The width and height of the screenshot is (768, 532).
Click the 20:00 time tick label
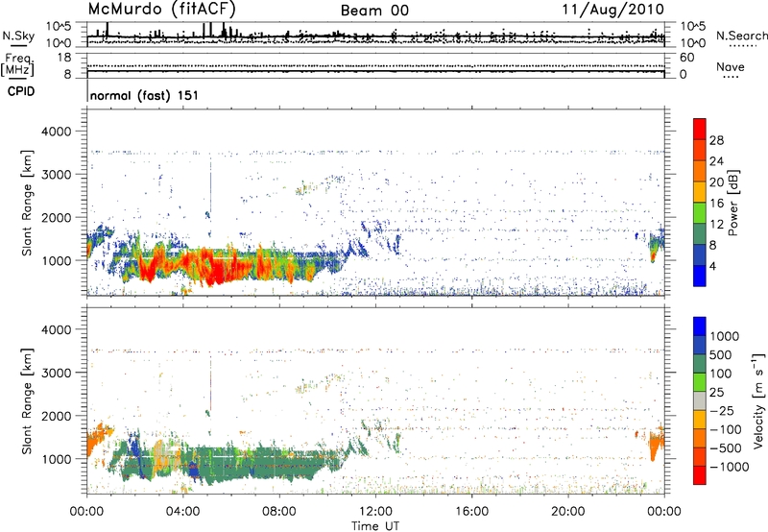pos(567,512)
